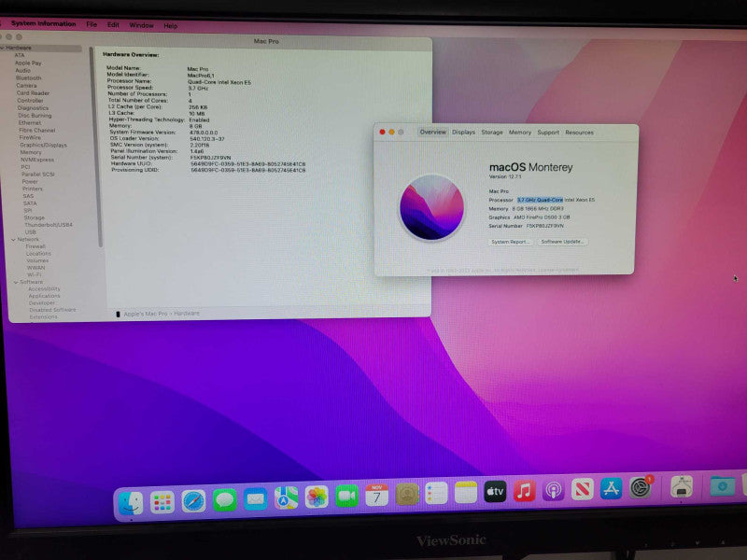Image resolution: width=747 pixels, height=560 pixels.
Task: Select Disc Burning in the sidebar
Action: [35, 115]
